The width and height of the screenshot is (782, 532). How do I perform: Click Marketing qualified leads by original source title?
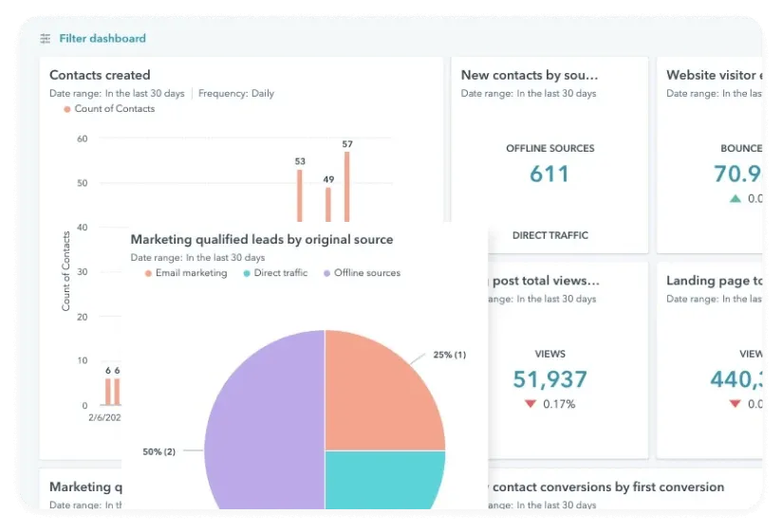262,240
